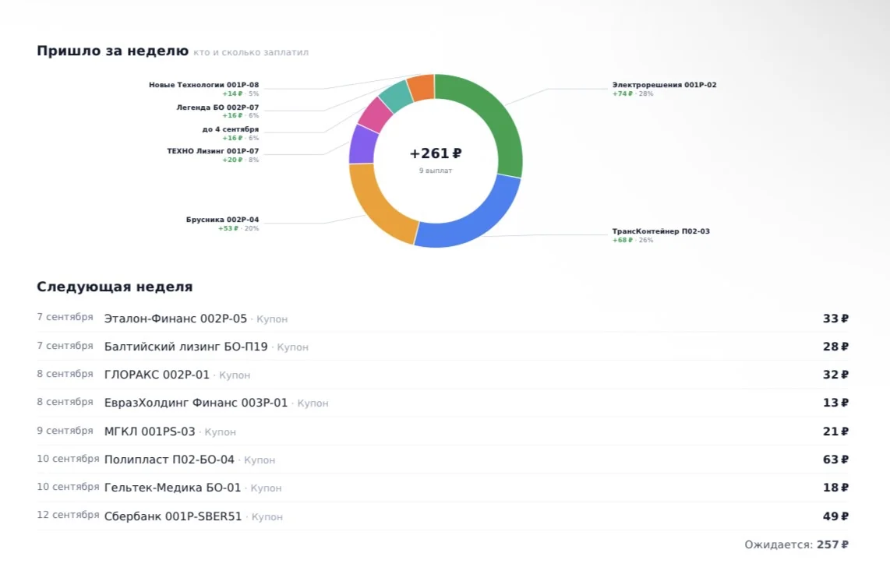This screenshot has width=890, height=588.
Task: Click the 'Новые Технологии 001Р-08' label
Action: point(203,84)
